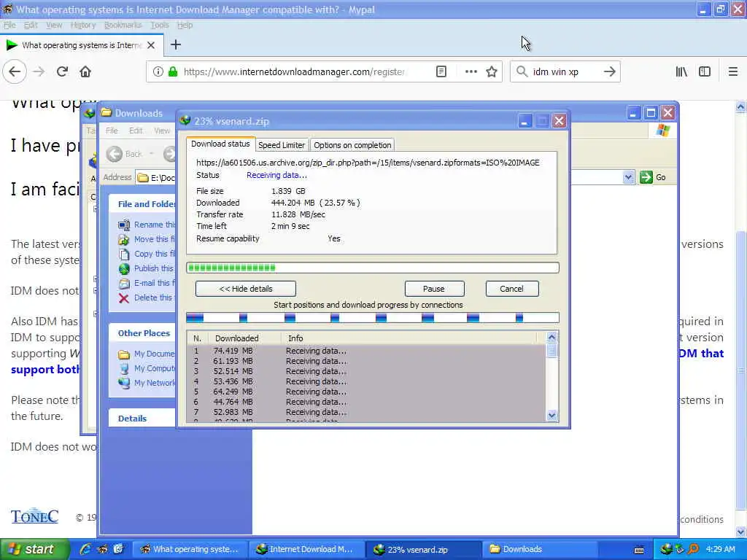747x560 pixels.
Task: Click Hide details button
Action: point(246,289)
